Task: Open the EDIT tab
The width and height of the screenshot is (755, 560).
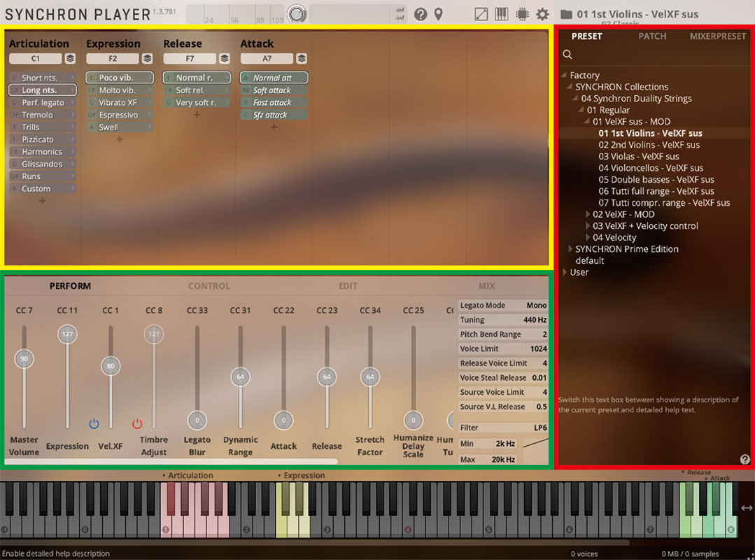Action: 348,286
